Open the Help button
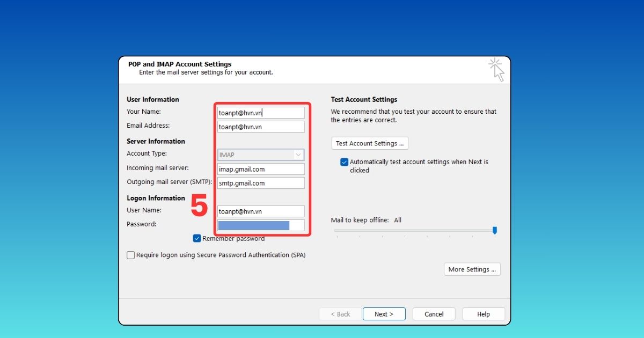 tap(483, 314)
